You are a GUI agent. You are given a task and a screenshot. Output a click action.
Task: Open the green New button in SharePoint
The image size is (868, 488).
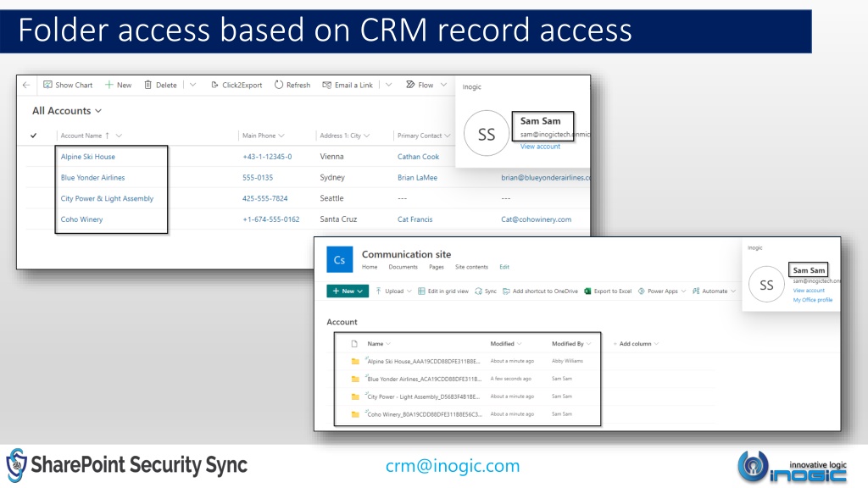[x=348, y=291]
